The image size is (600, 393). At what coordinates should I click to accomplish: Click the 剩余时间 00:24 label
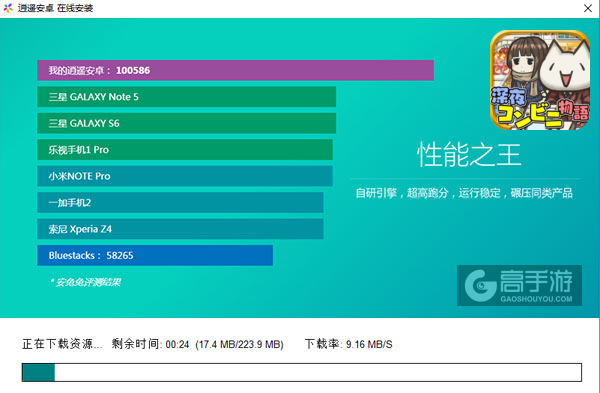point(150,344)
